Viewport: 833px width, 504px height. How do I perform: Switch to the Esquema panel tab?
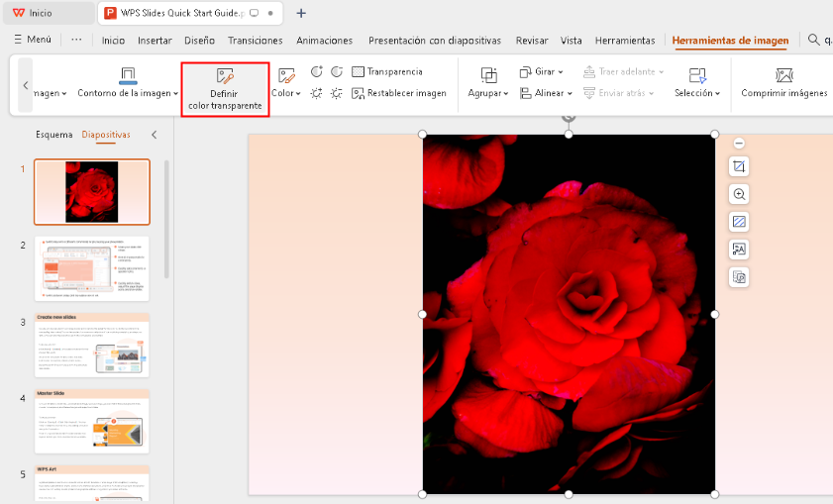click(x=53, y=135)
